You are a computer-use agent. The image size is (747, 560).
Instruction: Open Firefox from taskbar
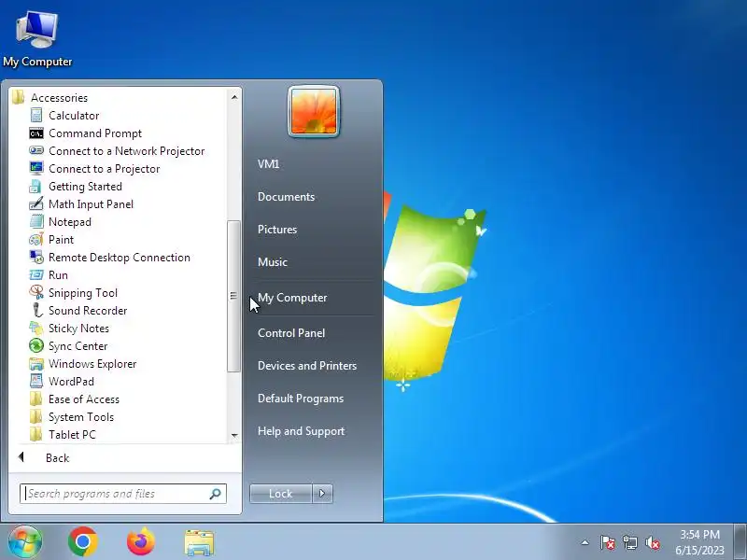[x=141, y=542]
